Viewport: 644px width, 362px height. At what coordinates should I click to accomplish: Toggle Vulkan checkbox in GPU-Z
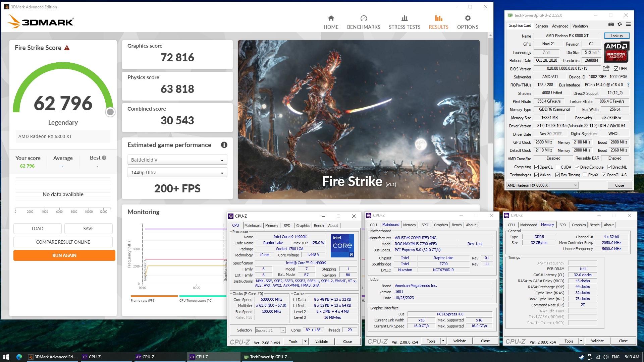536,175
